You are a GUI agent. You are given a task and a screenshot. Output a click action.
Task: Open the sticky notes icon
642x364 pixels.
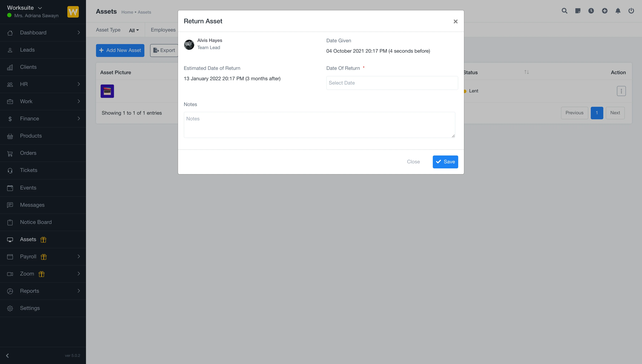[578, 11]
